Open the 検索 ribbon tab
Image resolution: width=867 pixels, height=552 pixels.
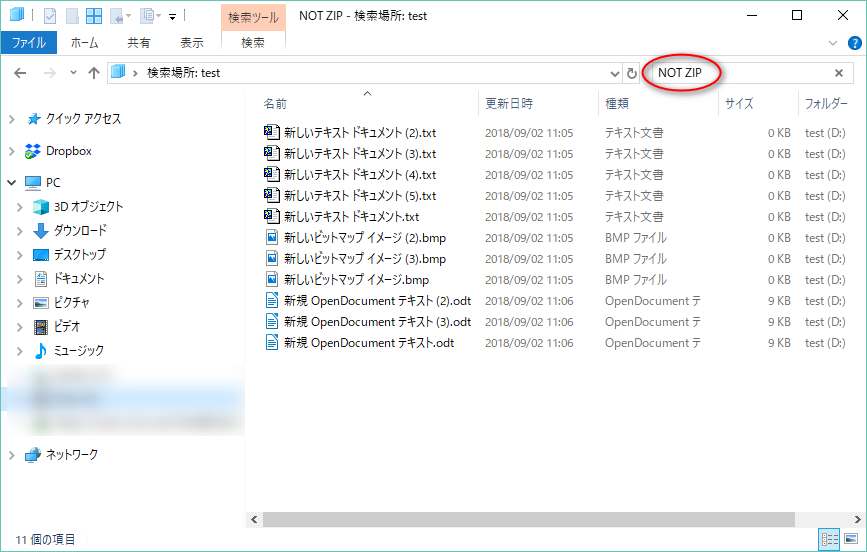click(x=253, y=43)
